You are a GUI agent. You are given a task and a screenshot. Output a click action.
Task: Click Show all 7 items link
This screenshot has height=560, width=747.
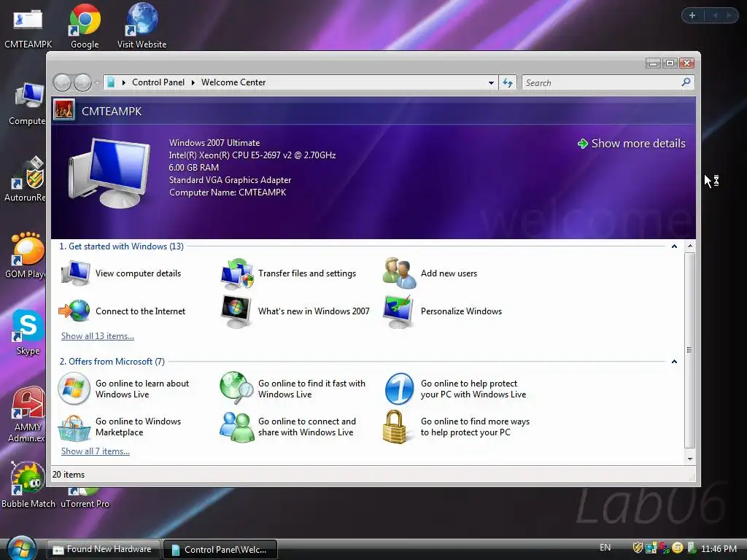pos(96,451)
